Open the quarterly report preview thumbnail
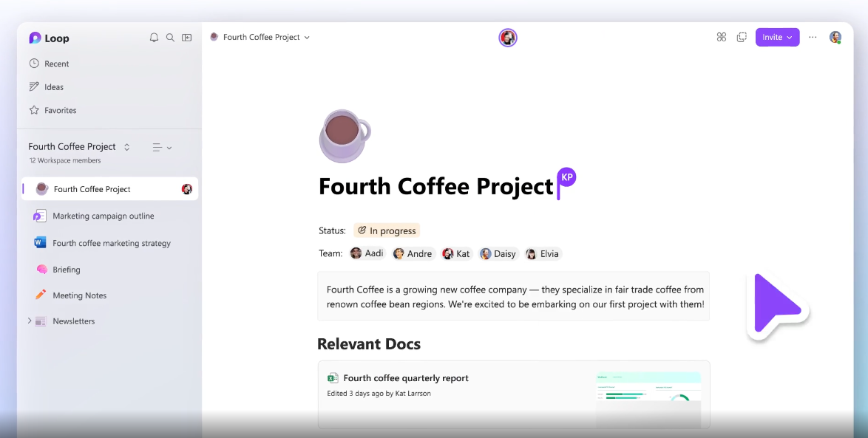 pos(648,399)
